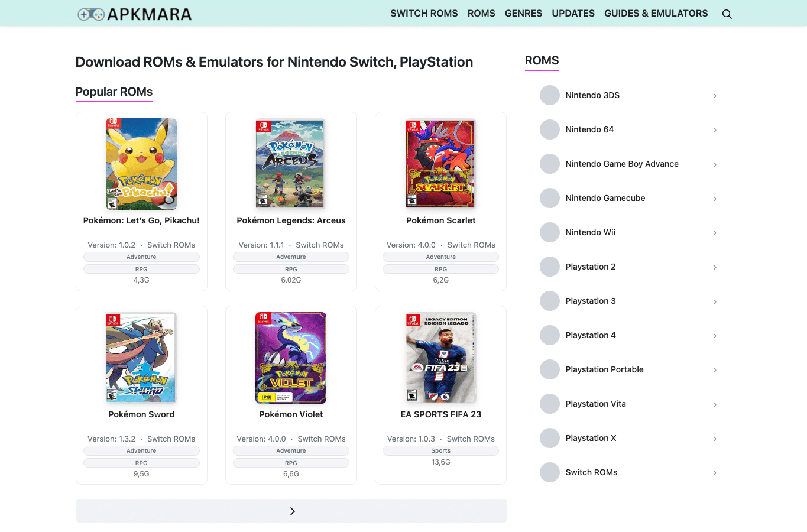Expand the Nintendo Gamecube chevron arrow
The image size is (807, 532).
[x=715, y=199]
